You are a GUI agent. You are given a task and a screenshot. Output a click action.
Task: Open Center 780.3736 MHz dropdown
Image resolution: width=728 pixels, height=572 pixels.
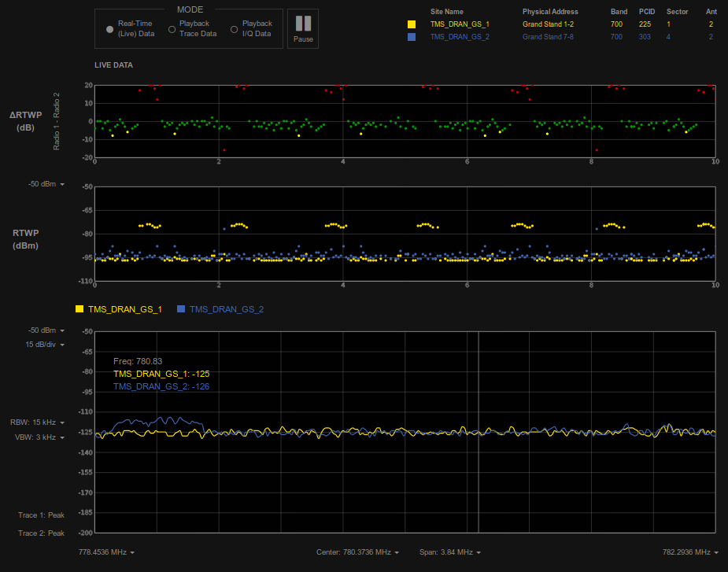tap(357, 552)
